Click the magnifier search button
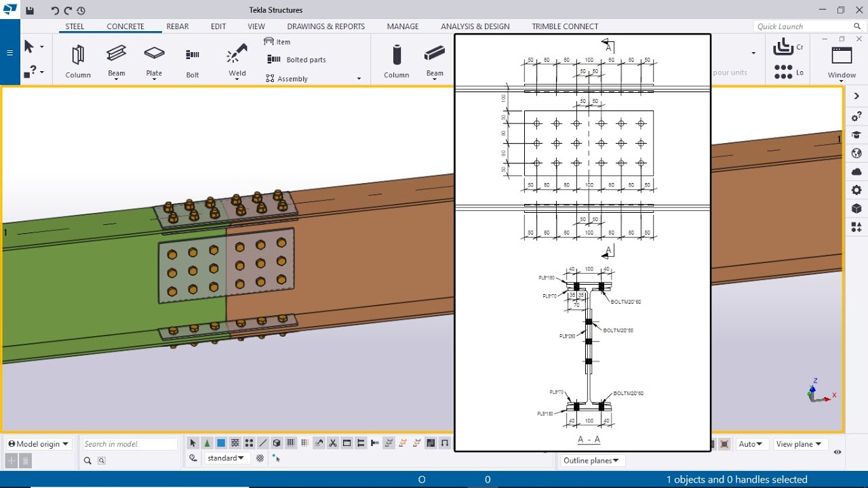868x488 pixels. (x=87, y=461)
